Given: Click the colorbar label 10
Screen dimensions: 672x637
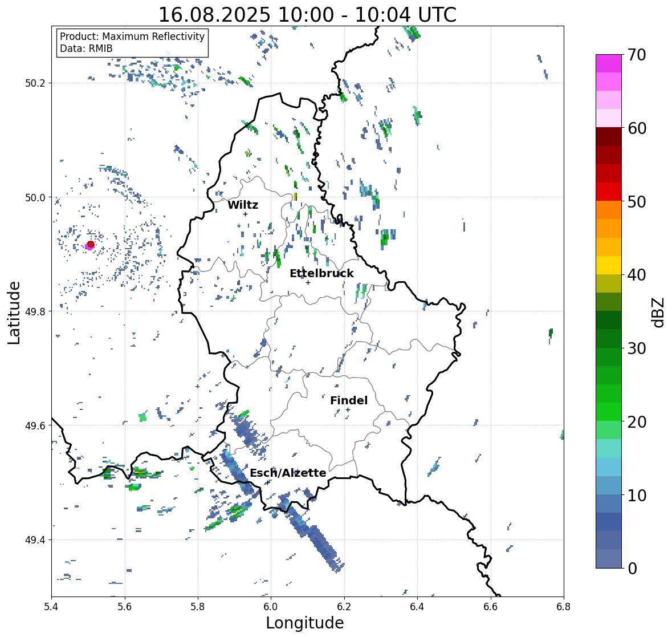Looking at the screenshot, I should point(637,495).
